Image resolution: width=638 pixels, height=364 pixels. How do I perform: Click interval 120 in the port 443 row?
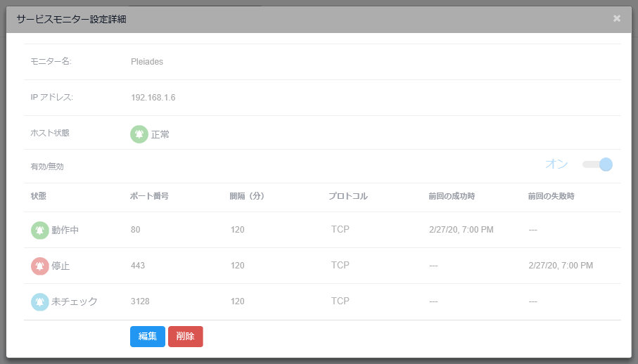point(237,266)
